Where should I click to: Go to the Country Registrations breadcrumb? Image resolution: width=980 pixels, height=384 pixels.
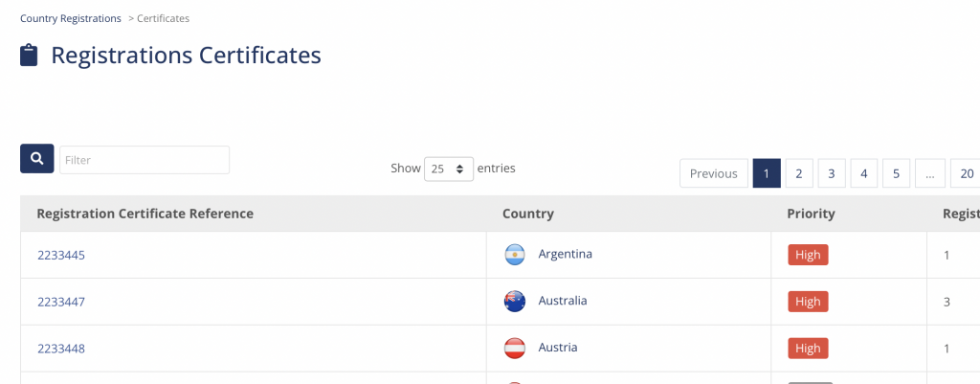[x=71, y=18]
